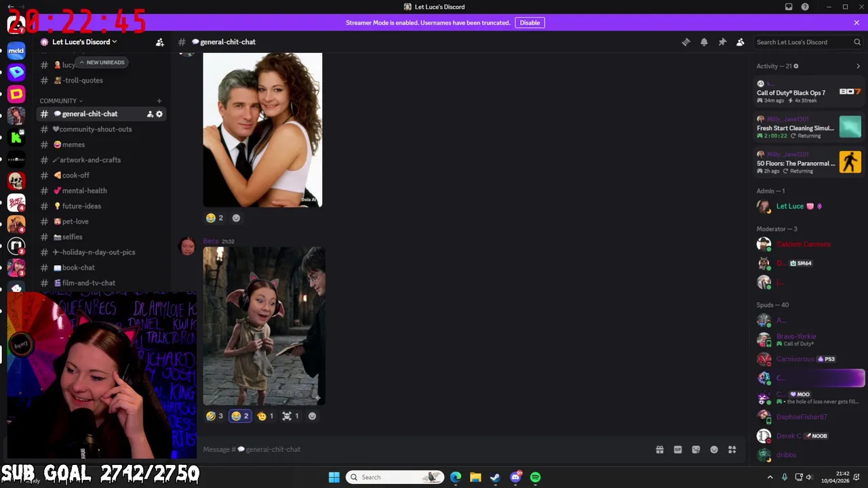Click the taskbar Search box
The image size is (868, 488).
[395, 477]
